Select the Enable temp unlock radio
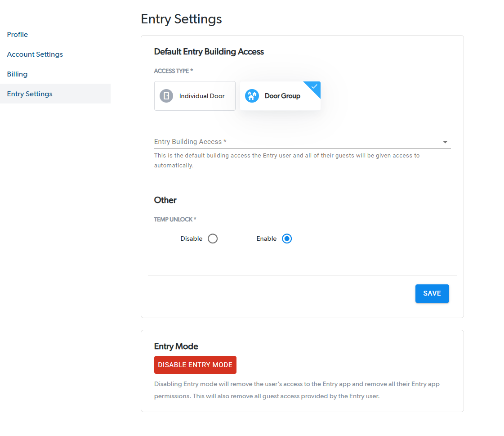This screenshot has width=504, height=436. pos(287,239)
